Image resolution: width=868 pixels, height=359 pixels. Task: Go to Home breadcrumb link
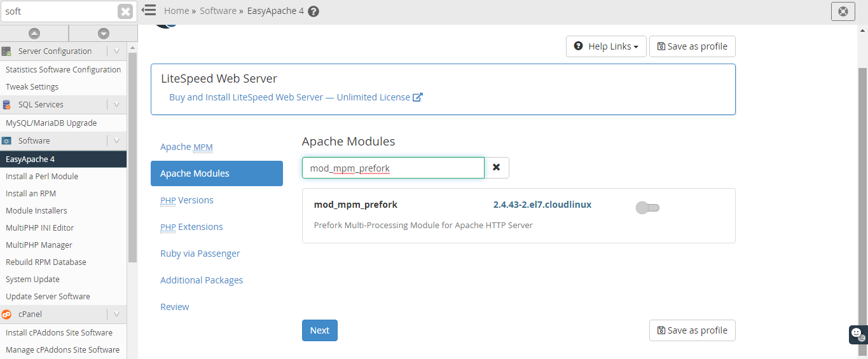pyautogui.click(x=176, y=11)
